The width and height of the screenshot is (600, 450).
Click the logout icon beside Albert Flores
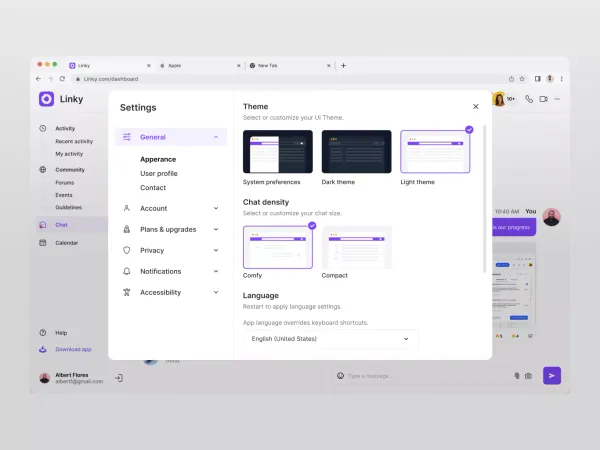click(x=119, y=378)
